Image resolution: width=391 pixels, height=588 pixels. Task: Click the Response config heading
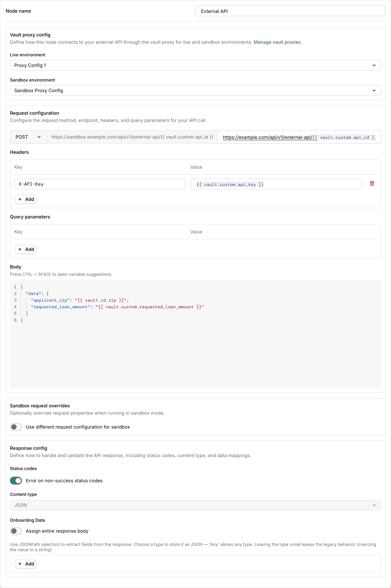click(x=28, y=448)
